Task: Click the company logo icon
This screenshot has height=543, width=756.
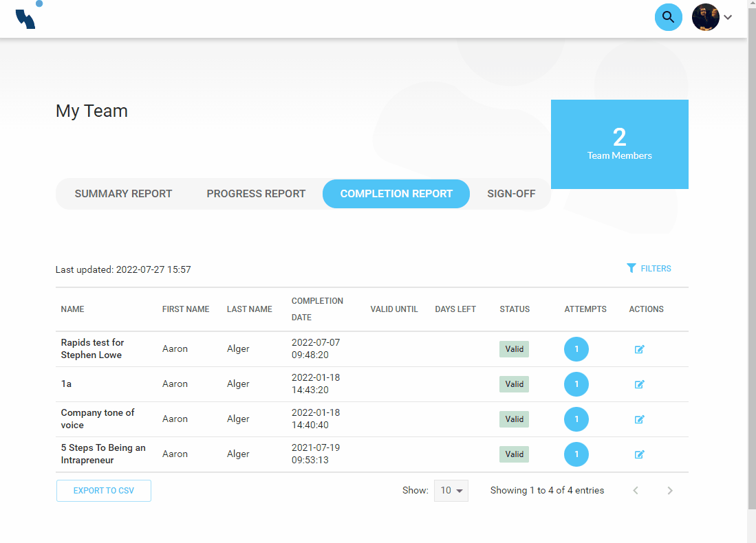Action: pos(28,16)
